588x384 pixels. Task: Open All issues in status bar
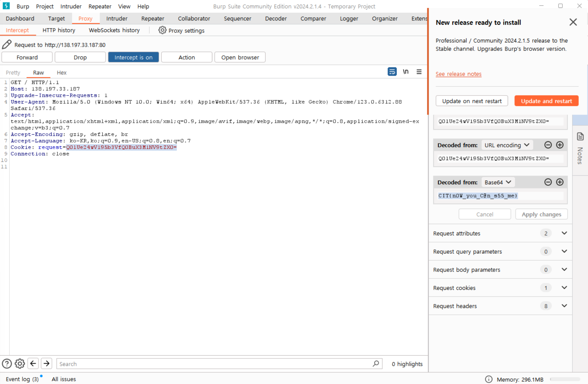click(64, 379)
